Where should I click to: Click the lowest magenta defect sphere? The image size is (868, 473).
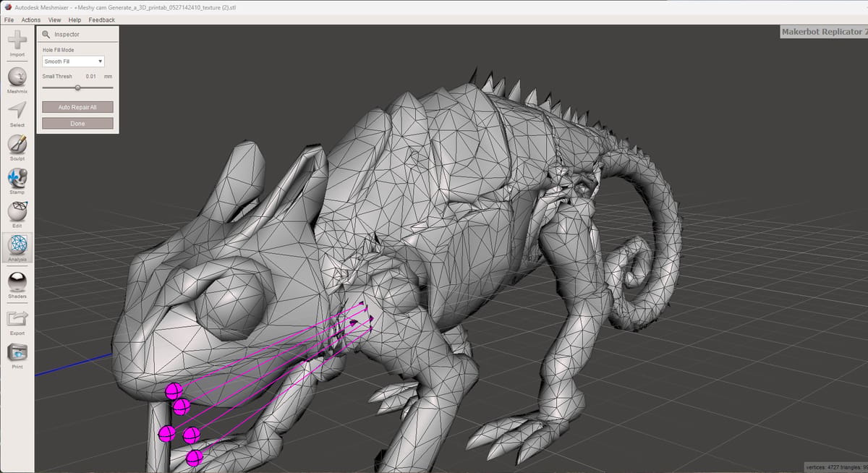tap(194, 458)
